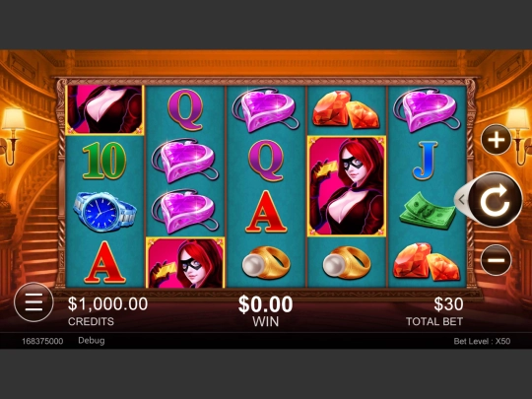Select the green 10 symbol on reel one
Viewport: 532px width, 399px height.
[104, 161]
